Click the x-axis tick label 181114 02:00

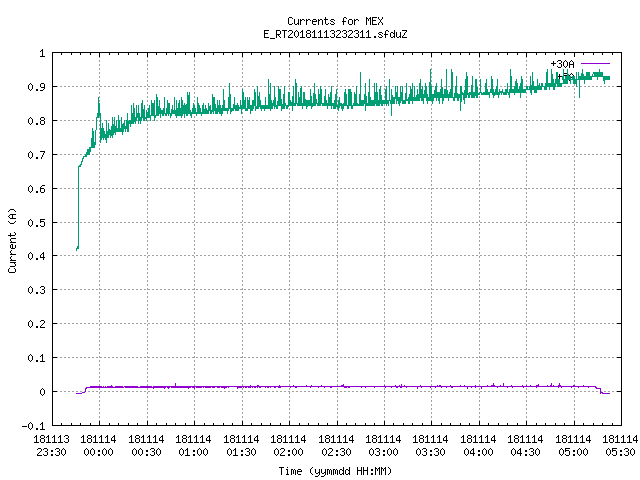click(288, 446)
